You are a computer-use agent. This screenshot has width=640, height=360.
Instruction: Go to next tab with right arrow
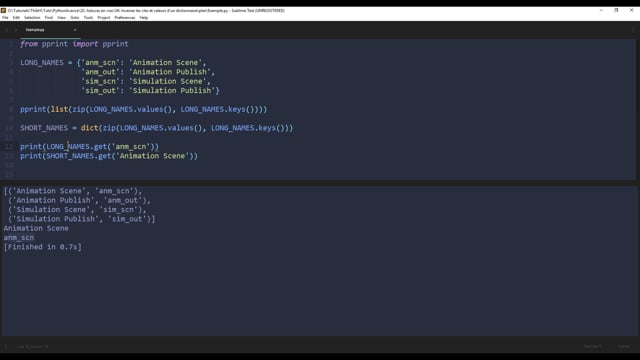[x=16, y=30]
